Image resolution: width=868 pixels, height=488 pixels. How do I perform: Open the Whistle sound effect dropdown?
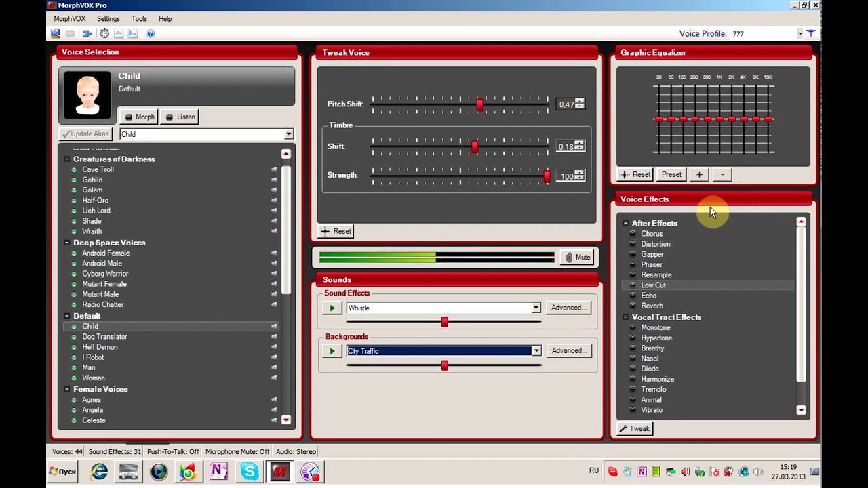[536, 308]
